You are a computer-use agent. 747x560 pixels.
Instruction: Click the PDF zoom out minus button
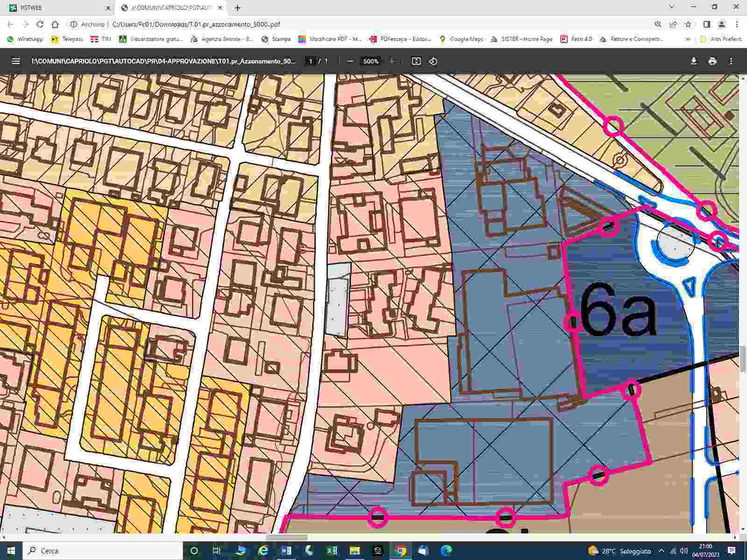[350, 61]
